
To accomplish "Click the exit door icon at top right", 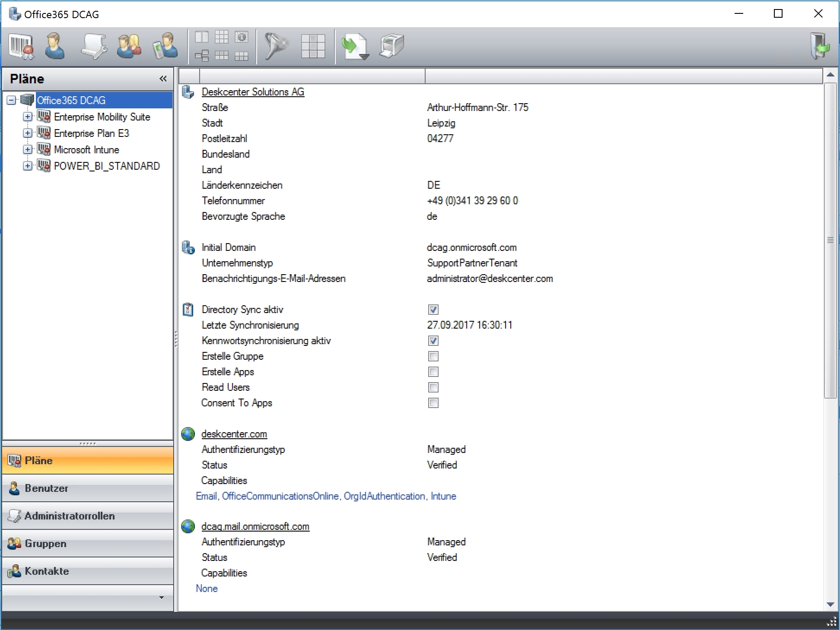I will (820, 46).
